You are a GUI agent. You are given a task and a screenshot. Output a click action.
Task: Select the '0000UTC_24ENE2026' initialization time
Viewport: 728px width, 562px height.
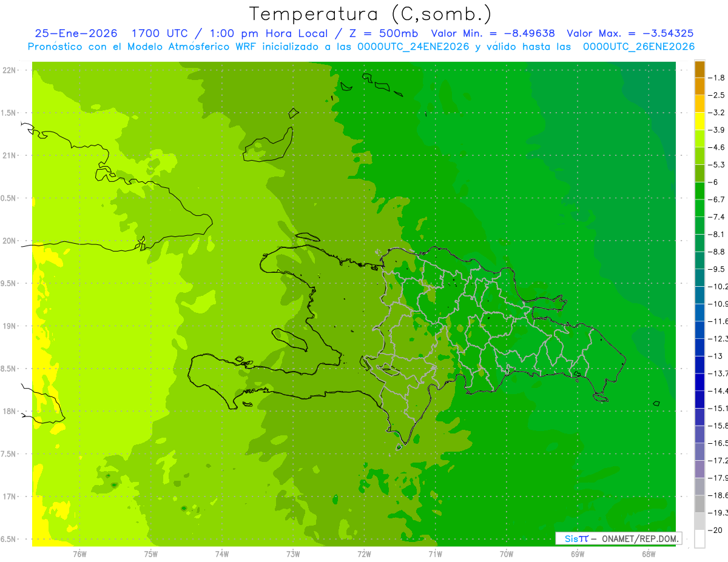point(413,47)
